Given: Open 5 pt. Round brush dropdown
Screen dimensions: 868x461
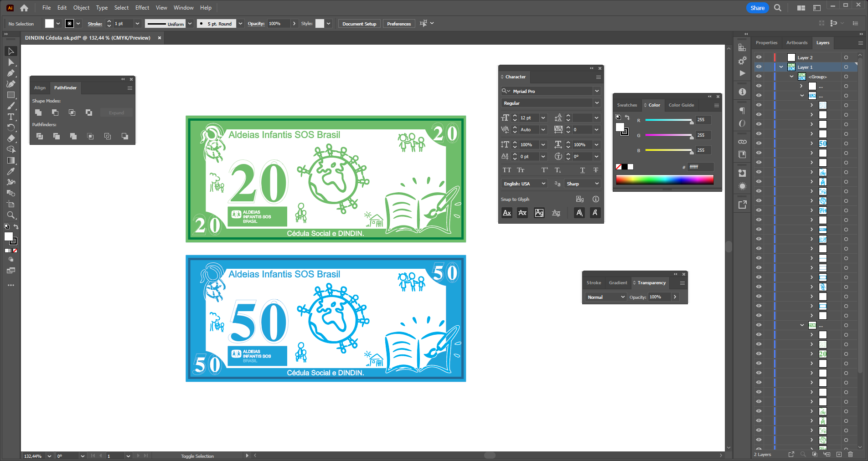Looking at the screenshot, I should [x=240, y=24].
